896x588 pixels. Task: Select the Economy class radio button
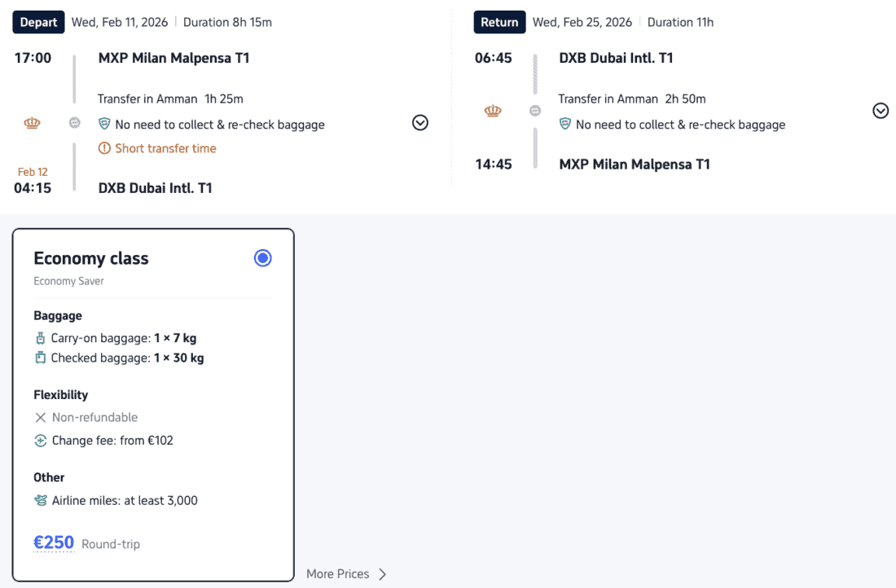(262, 258)
